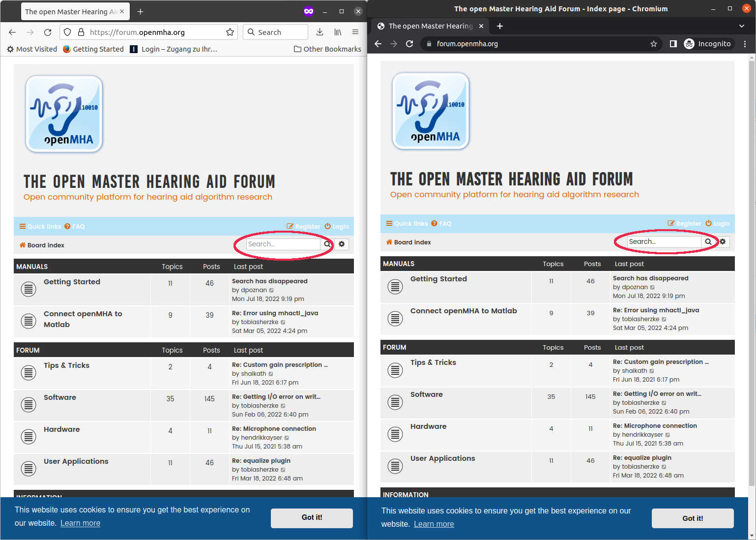Bookmark page with Firefox star icon
756x540 pixels.
230,32
